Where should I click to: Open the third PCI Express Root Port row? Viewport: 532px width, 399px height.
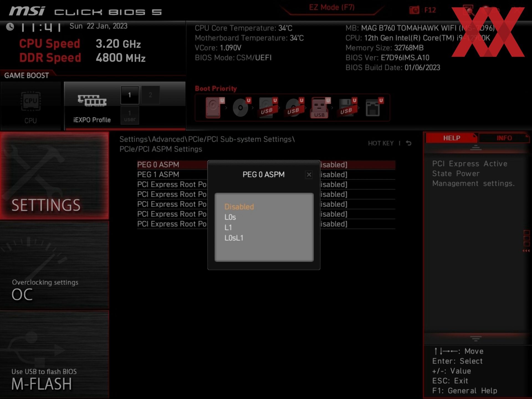pyautogui.click(x=266, y=204)
